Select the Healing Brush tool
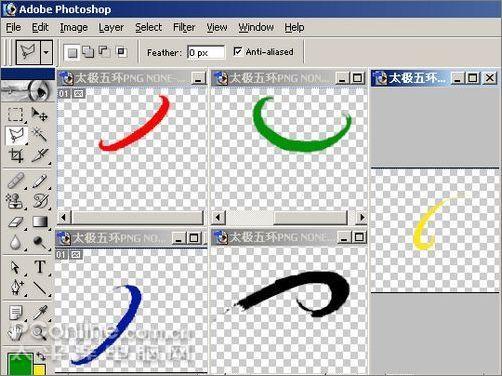This screenshot has width=502, height=376. click(15, 181)
